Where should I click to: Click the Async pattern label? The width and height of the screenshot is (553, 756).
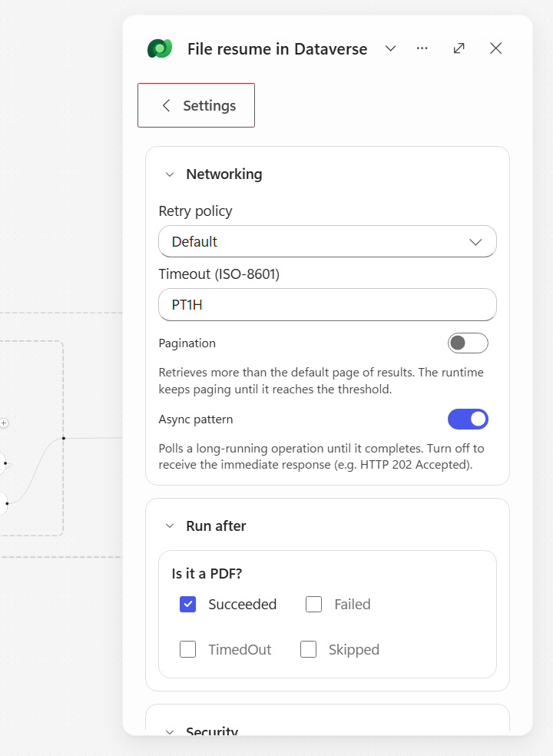[x=196, y=419]
